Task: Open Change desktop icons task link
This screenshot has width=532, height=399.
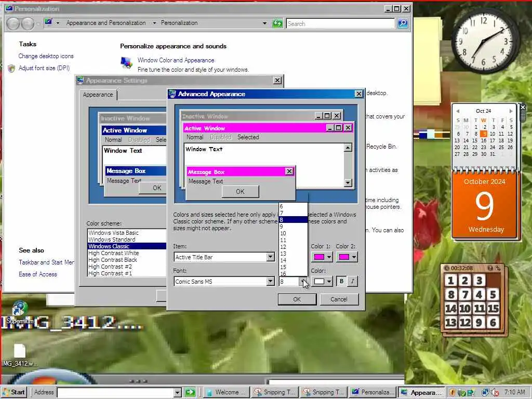Action: (46, 56)
